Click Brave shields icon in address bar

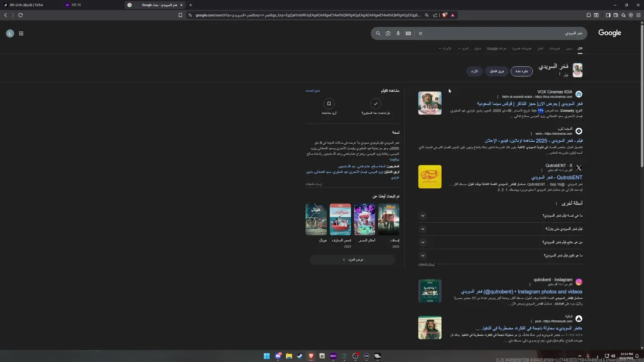(444, 15)
